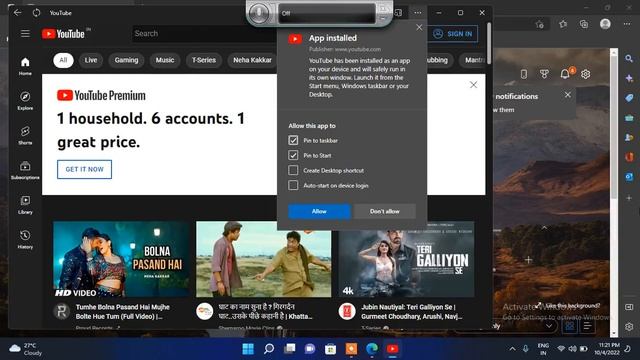Open Chat app from taskbar
Viewport: 640px width, 360px height.
click(310, 349)
